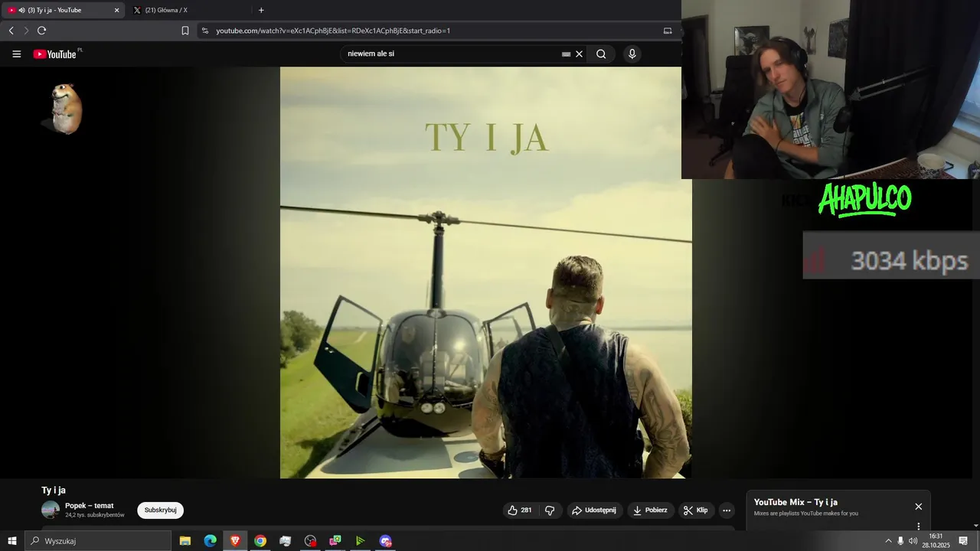Image resolution: width=980 pixels, height=551 pixels.
Task: Go back in browser history
Action: pos(11,31)
